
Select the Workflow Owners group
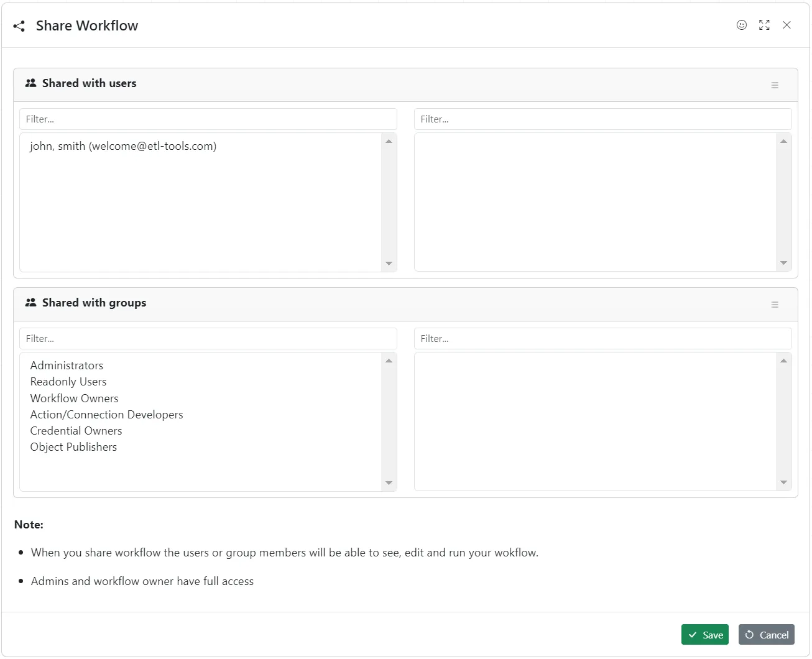74,399
